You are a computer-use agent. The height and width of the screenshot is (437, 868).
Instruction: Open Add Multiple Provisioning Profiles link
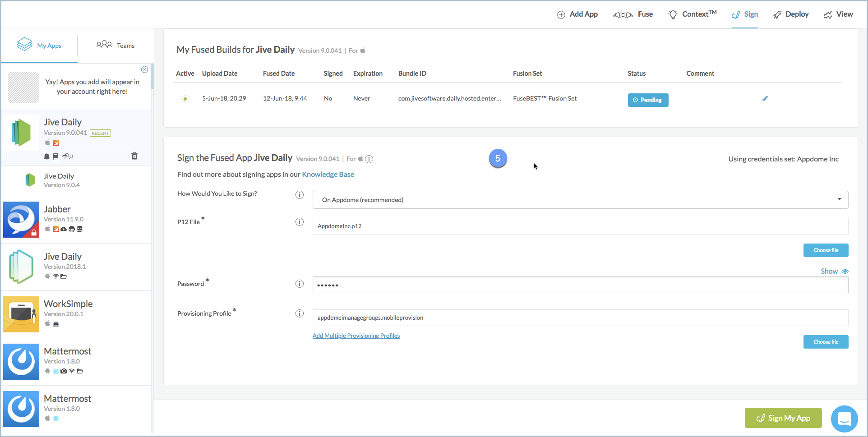tap(356, 336)
